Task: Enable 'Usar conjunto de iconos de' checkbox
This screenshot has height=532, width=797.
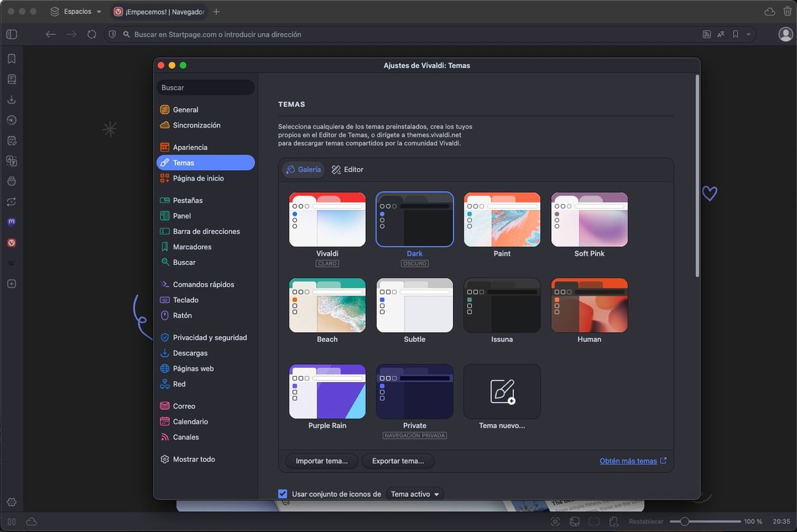Action: [x=282, y=493]
